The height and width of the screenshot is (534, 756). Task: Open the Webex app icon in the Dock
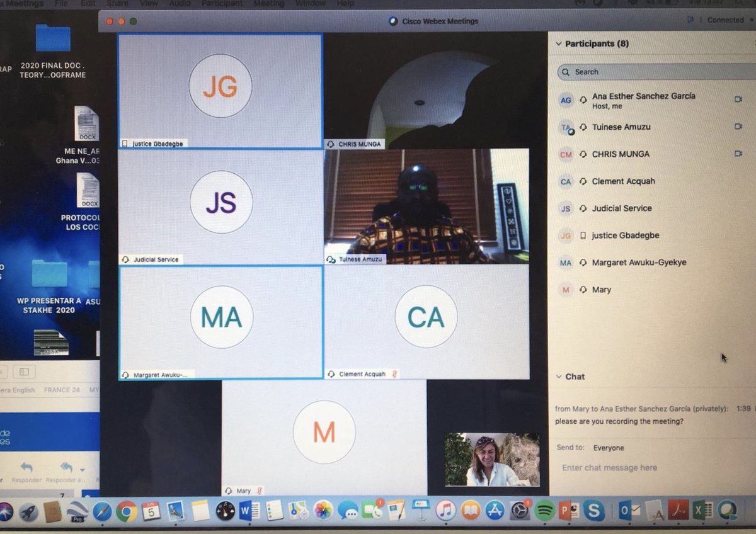pos(728,509)
